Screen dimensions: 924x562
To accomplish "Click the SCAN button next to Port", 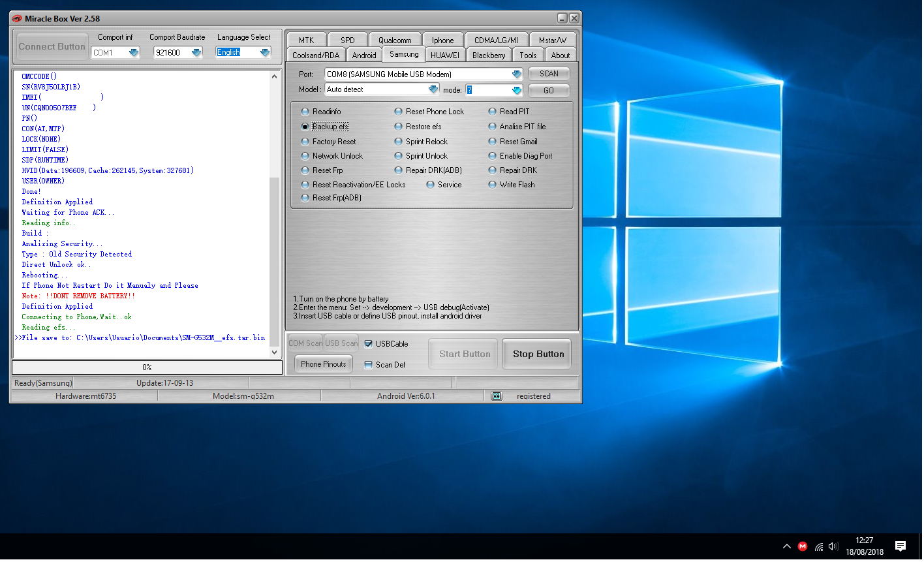I will click(549, 74).
